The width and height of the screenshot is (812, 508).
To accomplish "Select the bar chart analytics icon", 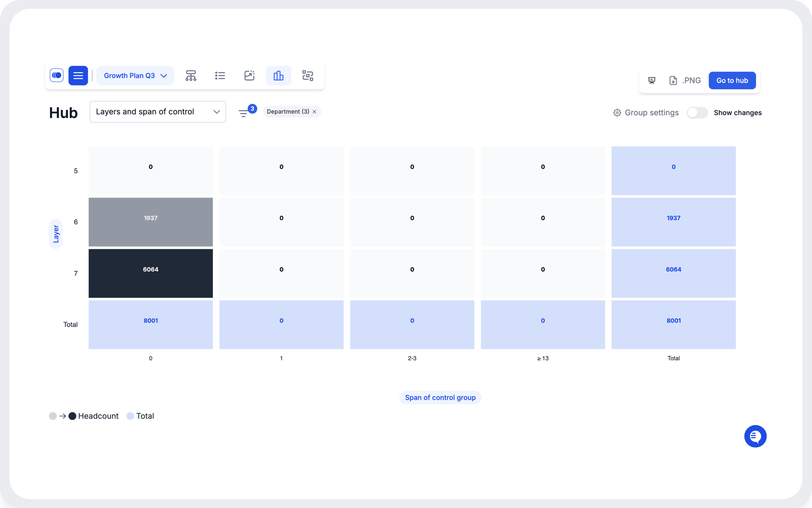I will tap(278, 76).
